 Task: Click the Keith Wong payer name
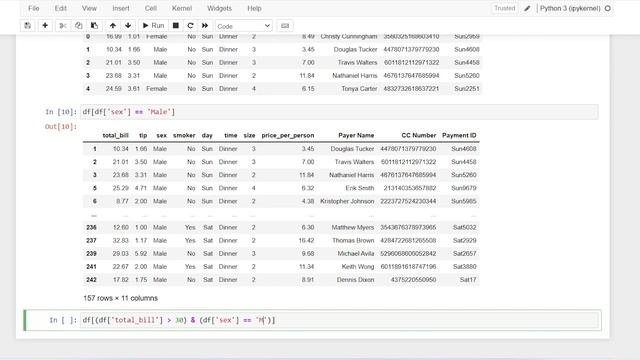[x=358, y=267]
